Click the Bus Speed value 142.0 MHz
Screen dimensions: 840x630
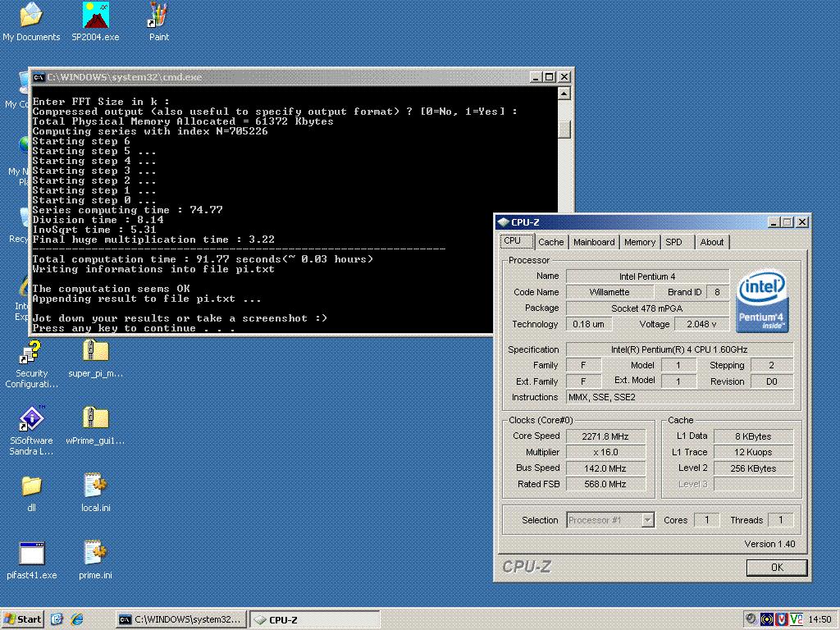(x=605, y=468)
